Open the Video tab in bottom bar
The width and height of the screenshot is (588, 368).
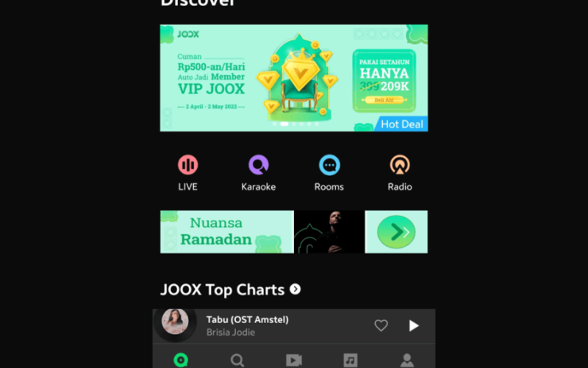tap(294, 360)
